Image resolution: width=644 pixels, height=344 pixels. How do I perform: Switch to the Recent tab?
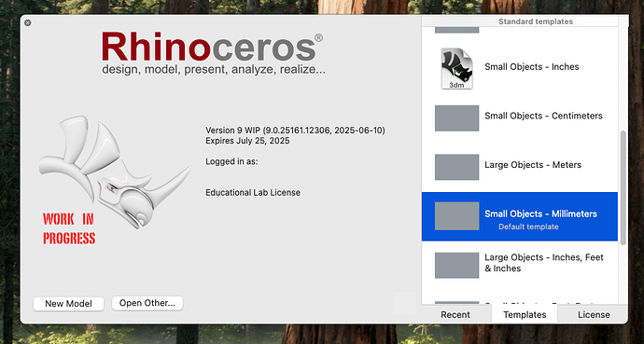point(455,315)
